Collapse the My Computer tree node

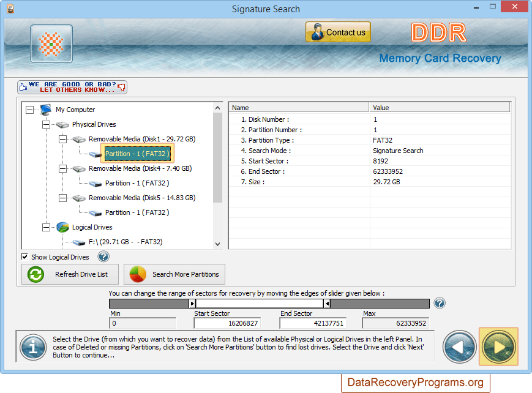pyautogui.click(x=29, y=110)
